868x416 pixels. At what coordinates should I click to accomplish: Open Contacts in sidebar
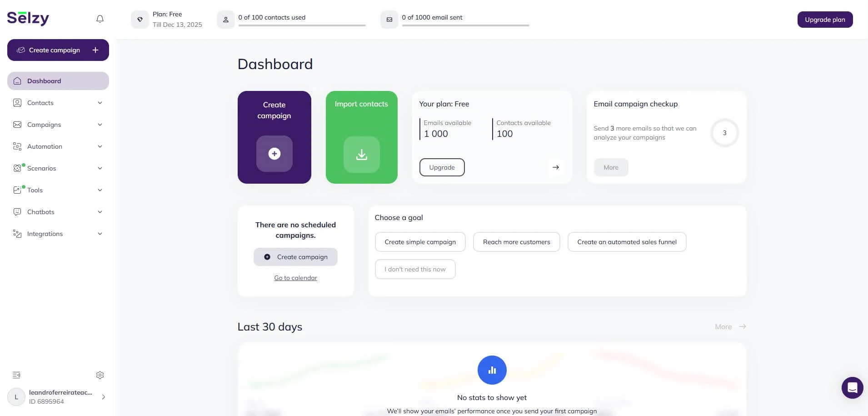pos(58,103)
